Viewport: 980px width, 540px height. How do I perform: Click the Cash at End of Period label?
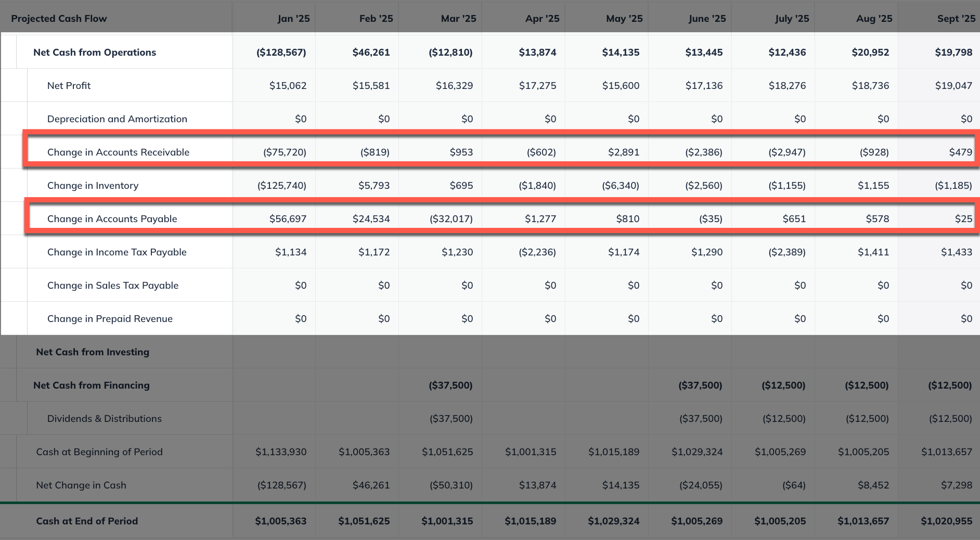coord(87,521)
